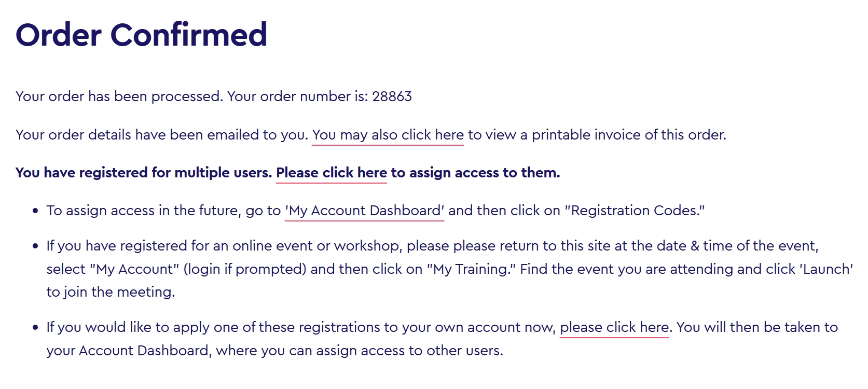This screenshot has width=868, height=389.
Task: Click bold "You have registered for multiple users" text
Action: coord(143,173)
